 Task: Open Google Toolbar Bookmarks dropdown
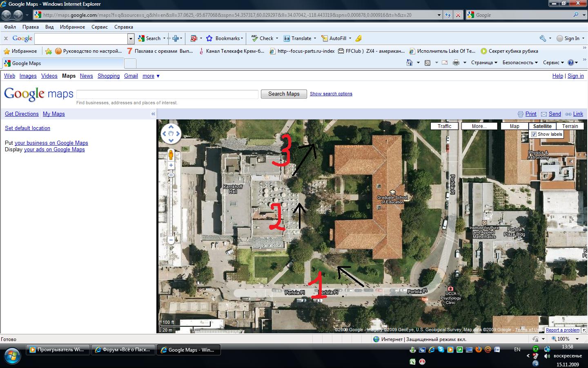click(x=225, y=38)
